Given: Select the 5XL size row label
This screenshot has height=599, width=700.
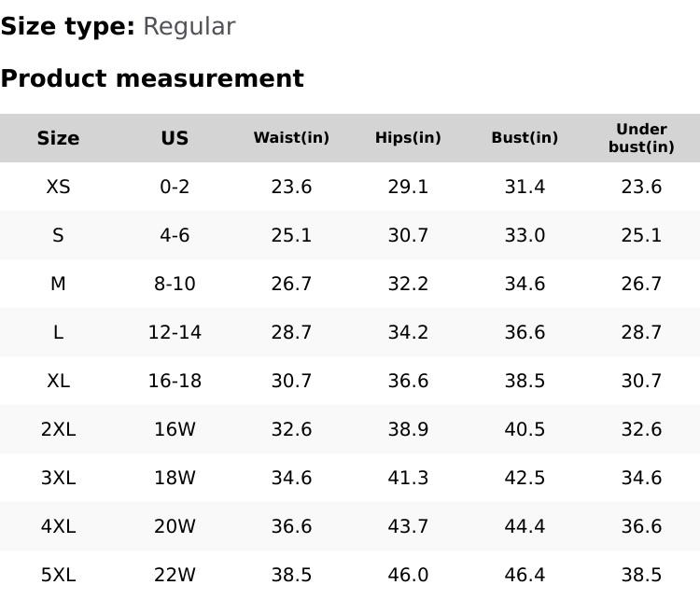Looking at the screenshot, I should [x=58, y=575].
